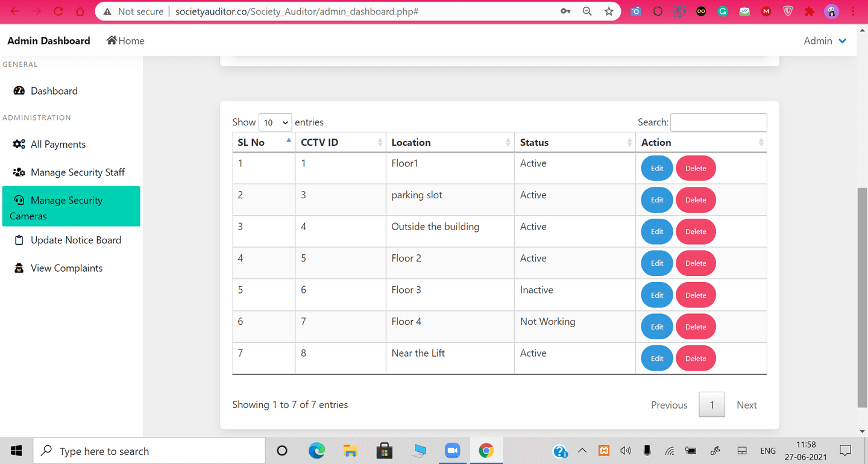868x464 pixels.
Task: Click the Not secure warning icon
Action: point(107,11)
